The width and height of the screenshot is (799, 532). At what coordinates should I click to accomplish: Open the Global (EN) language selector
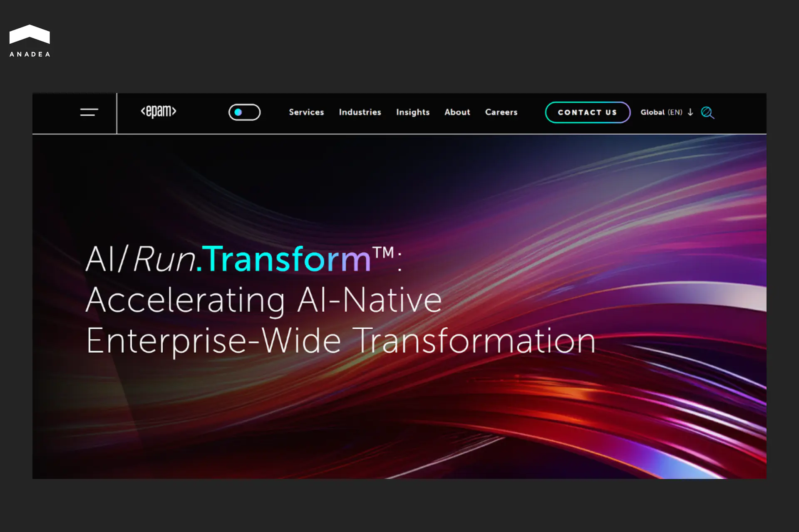click(661, 112)
